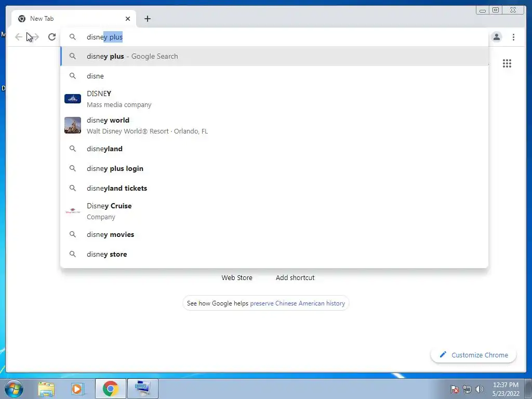The height and width of the screenshot is (399, 532).
Task: Open the Web Store shortcut
Action: 237,277
